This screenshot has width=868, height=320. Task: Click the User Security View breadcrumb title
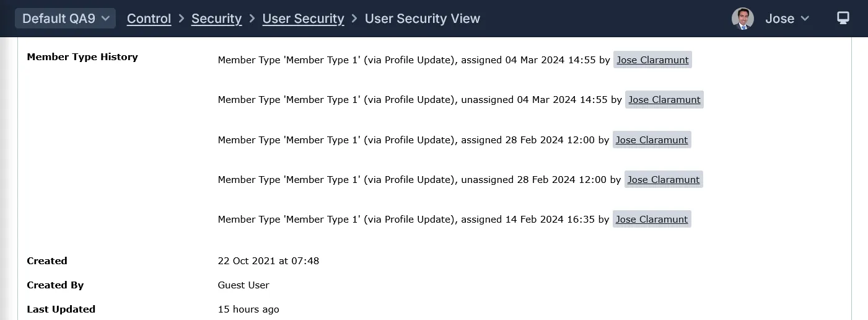point(422,19)
